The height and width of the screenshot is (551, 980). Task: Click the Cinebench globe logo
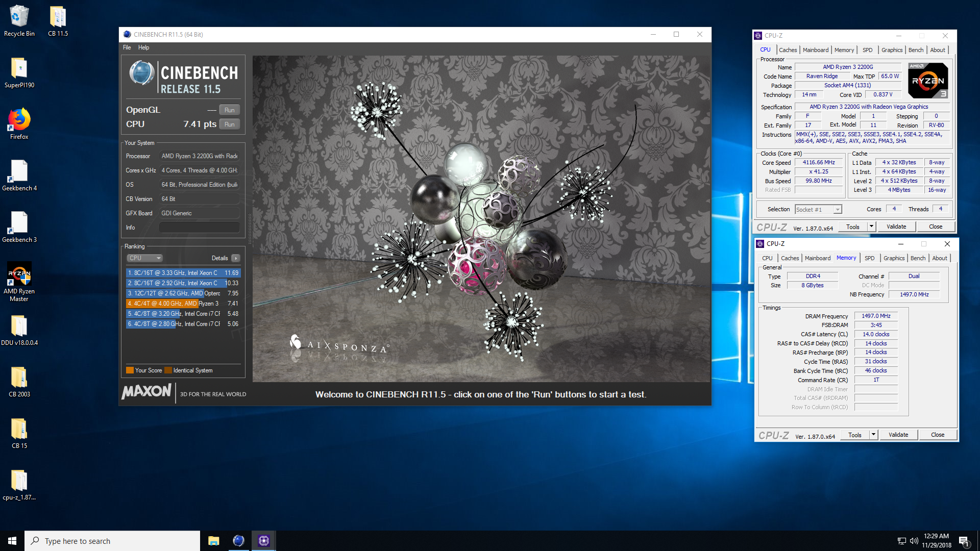coord(141,73)
